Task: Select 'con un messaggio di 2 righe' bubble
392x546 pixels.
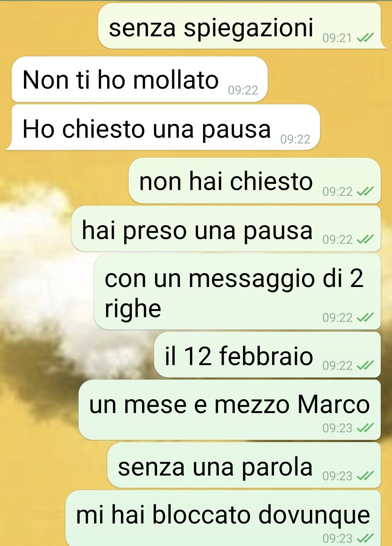Action: pos(238,292)
